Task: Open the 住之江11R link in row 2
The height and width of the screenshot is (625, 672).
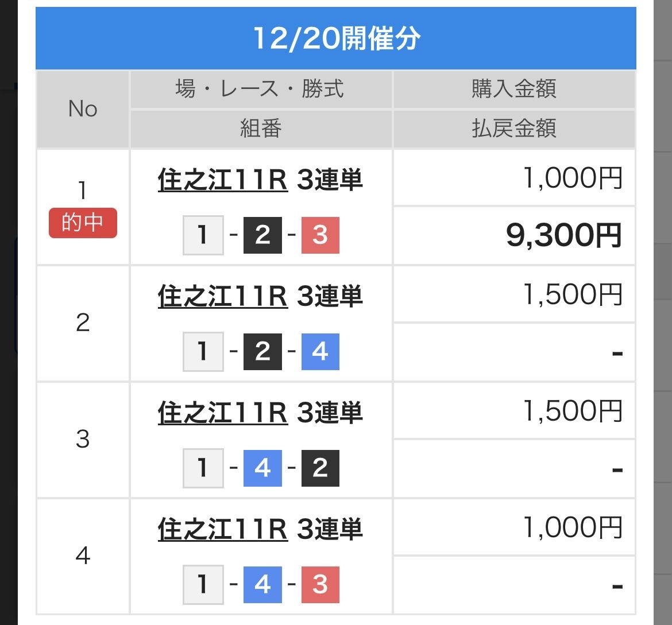Action: (222, 296)
